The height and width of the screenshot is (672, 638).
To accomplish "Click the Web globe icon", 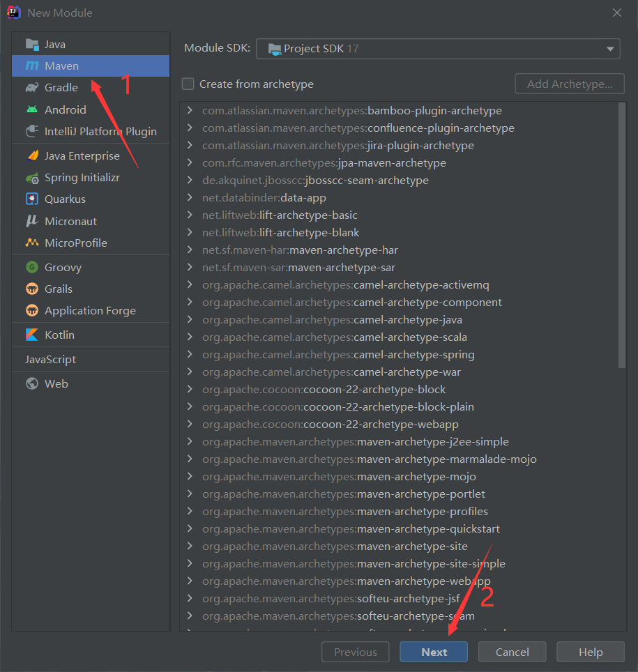I will 32,383.
